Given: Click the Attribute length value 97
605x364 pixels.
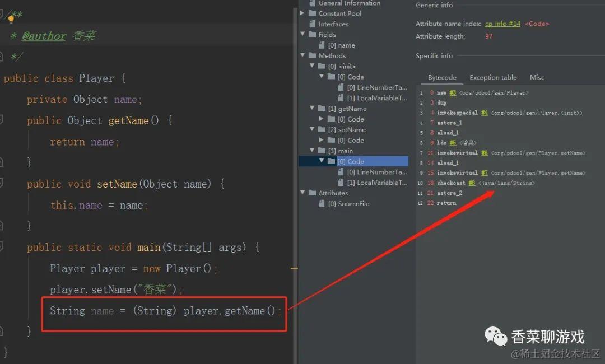Looking at the screenshot, I should (x=488, y=36).
